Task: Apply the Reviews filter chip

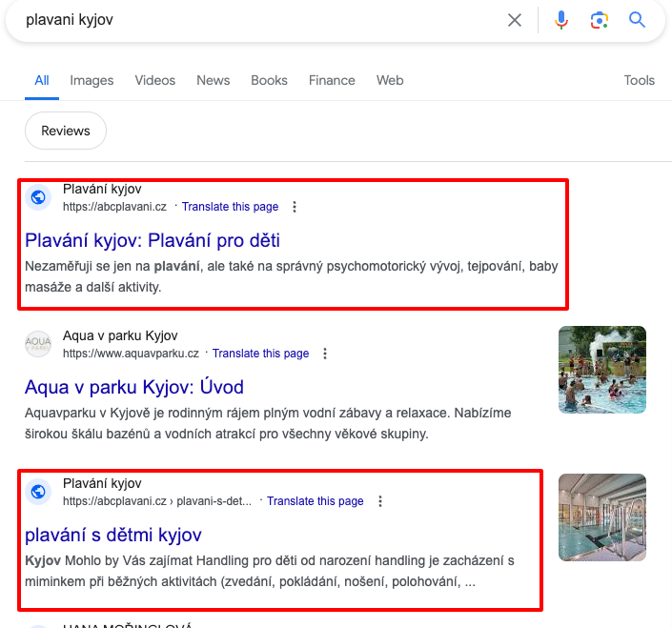Action: point(66,131)
